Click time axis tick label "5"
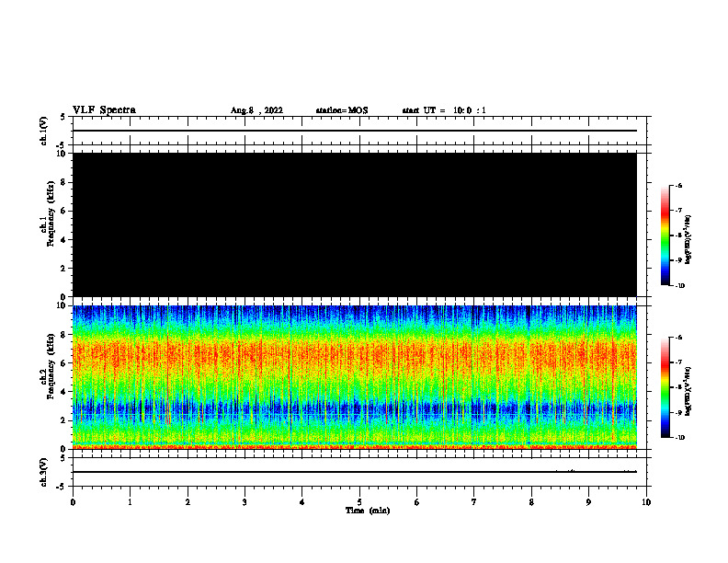Viewport: 728px width, 563px height. click(x=359, y=502)
